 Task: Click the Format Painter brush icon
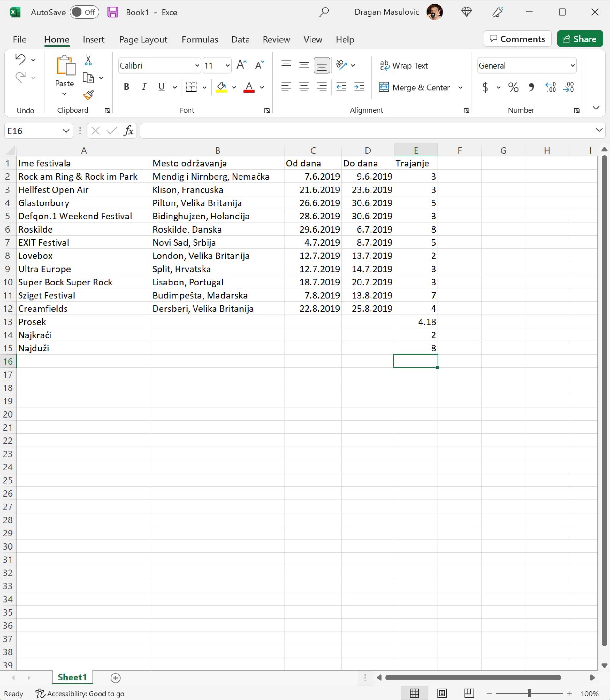pyautogui.click(x=88, y=95)
